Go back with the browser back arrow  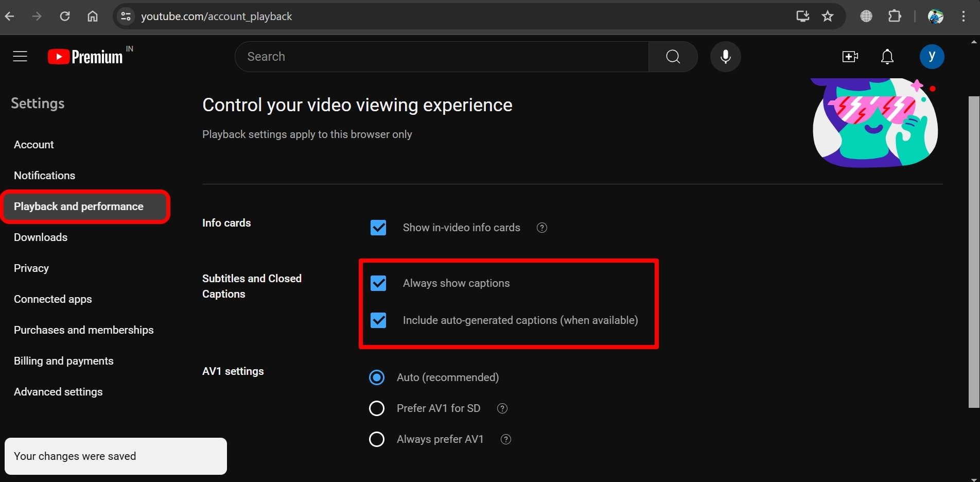point(10,16)
